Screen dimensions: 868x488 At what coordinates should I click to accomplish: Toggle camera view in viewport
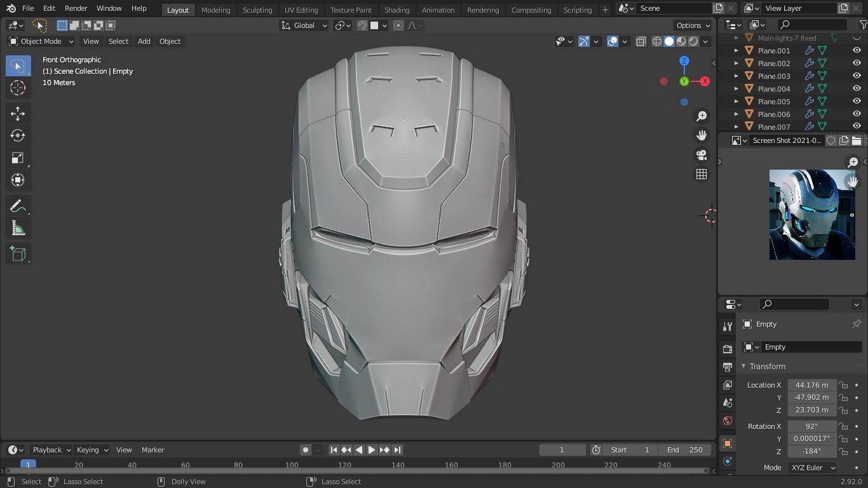click(702, 155)
